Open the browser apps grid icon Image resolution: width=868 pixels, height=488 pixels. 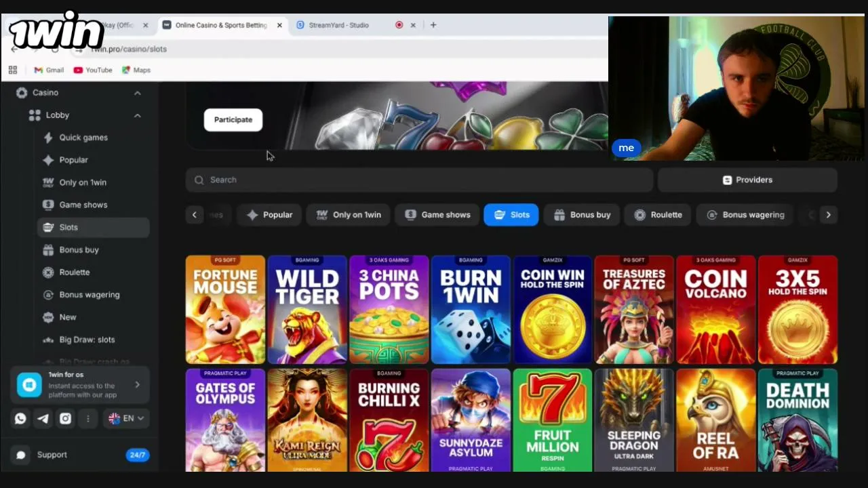coord(13,70)
